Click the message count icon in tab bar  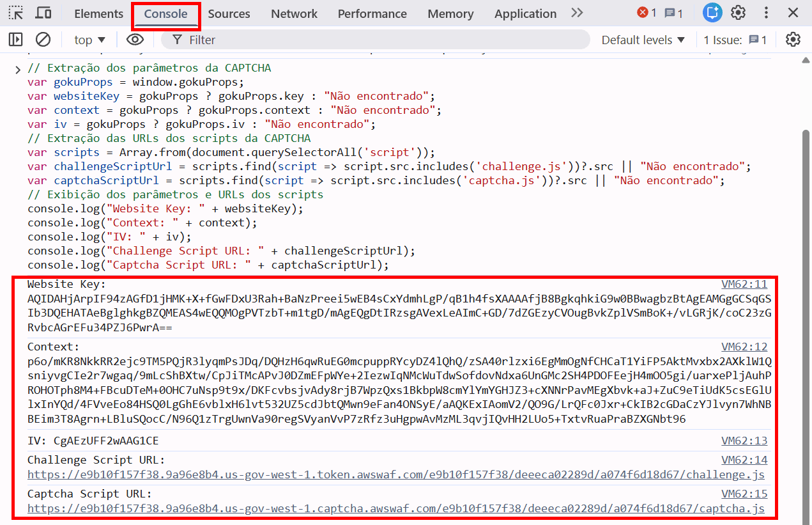pos(673,13)
